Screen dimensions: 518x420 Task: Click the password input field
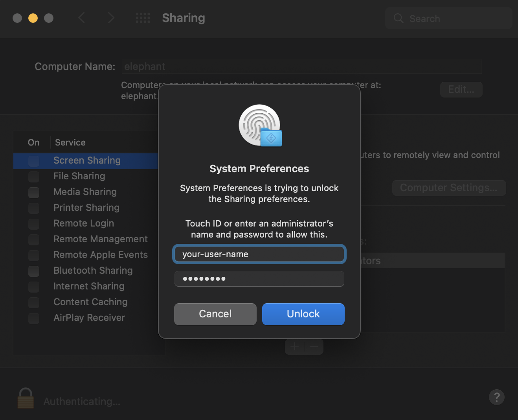259,279
